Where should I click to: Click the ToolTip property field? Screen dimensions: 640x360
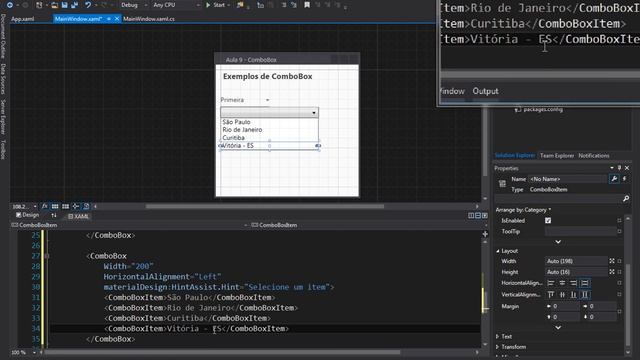[x=580, y=231]
